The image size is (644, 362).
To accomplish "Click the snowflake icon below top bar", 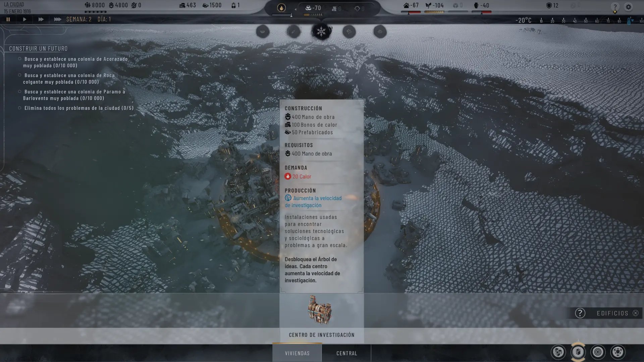I will (321, 32).
